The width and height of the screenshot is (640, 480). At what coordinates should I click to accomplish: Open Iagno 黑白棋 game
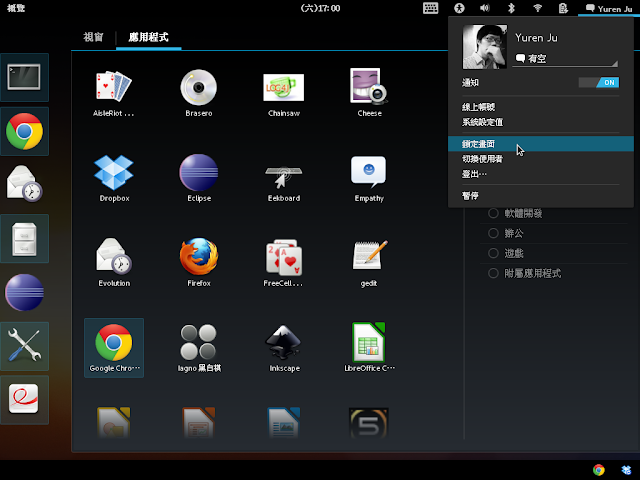(199, 348)
